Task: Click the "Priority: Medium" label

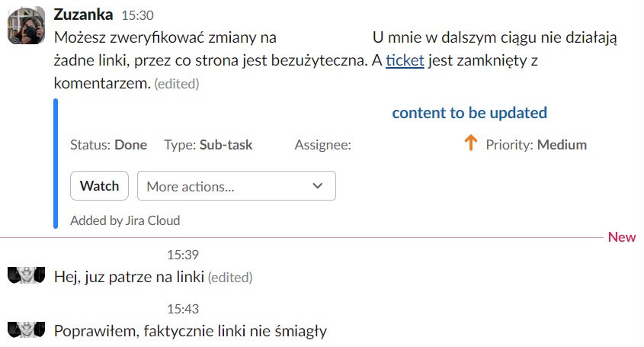Action: [536, 145]
